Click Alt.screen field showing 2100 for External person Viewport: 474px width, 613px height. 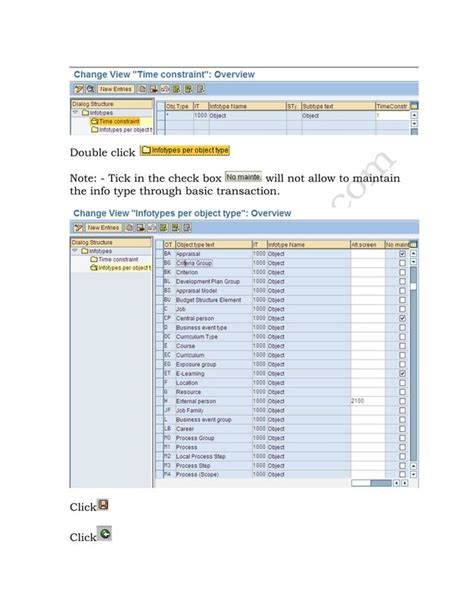[368, 401]
